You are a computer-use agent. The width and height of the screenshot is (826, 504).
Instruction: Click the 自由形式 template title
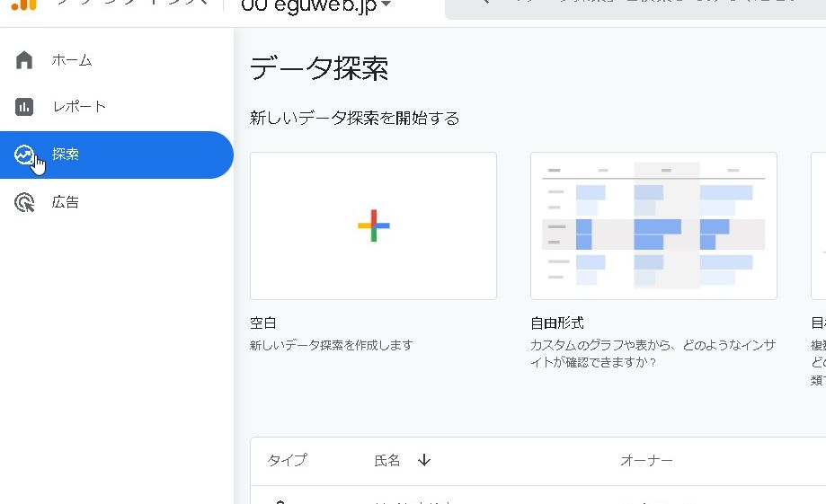tap(557, 323)
